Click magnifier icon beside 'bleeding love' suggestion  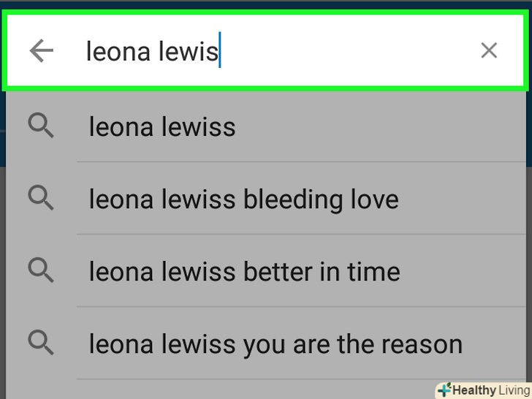tap(41, 199)
